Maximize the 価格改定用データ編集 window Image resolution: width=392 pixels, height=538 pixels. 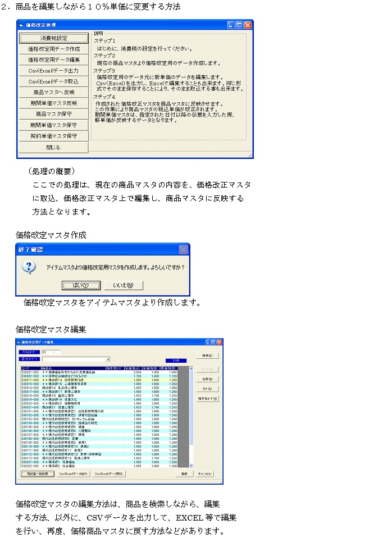pos(214,342)
